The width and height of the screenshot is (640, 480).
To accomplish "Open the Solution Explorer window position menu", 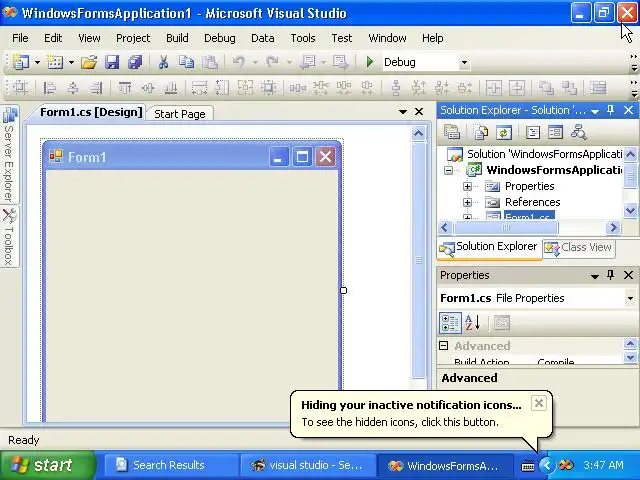I will click(595, 111).
